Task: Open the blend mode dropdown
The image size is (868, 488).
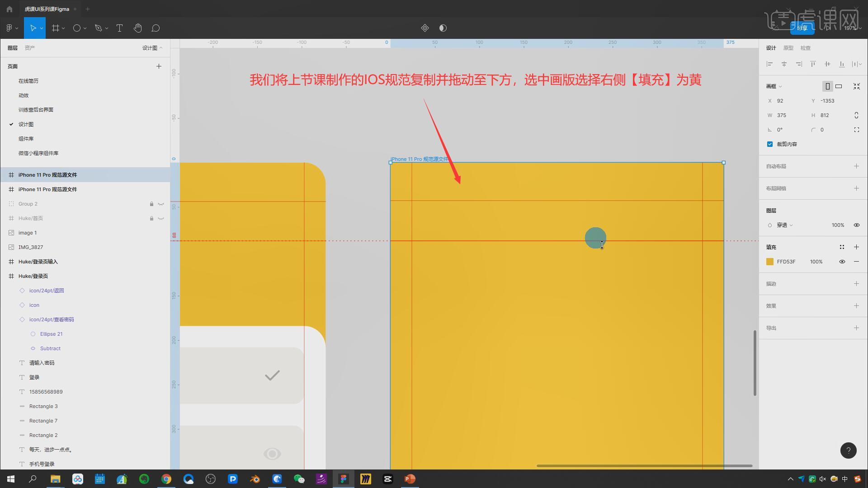Action: pos(784,225)
